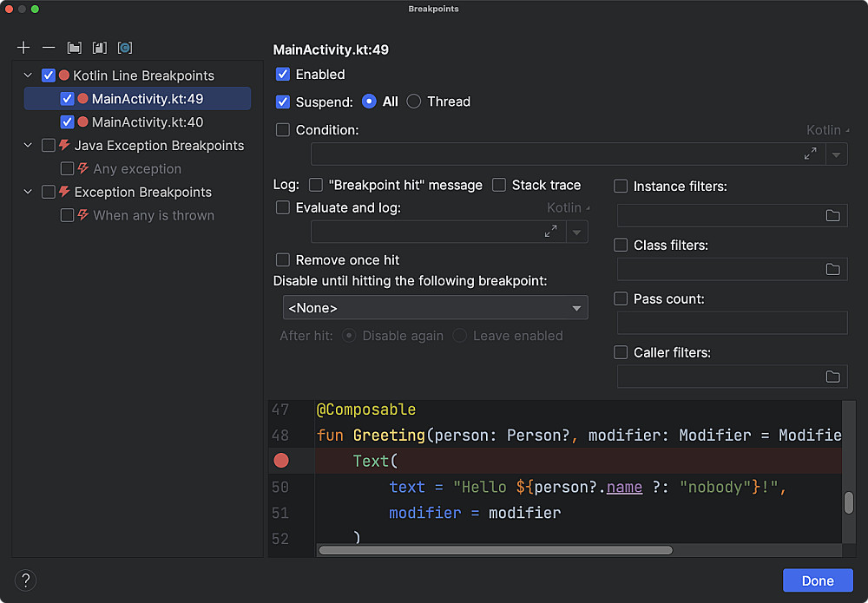Enable the Condition checkbox
This screenshot has height=603, width=868.
tap(283, 130)
